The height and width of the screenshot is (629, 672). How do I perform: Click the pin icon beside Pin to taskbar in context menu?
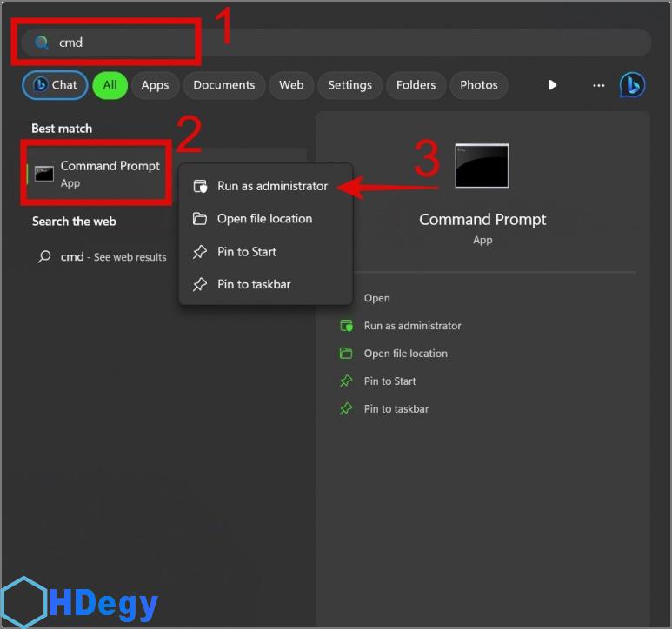[200, 285]
